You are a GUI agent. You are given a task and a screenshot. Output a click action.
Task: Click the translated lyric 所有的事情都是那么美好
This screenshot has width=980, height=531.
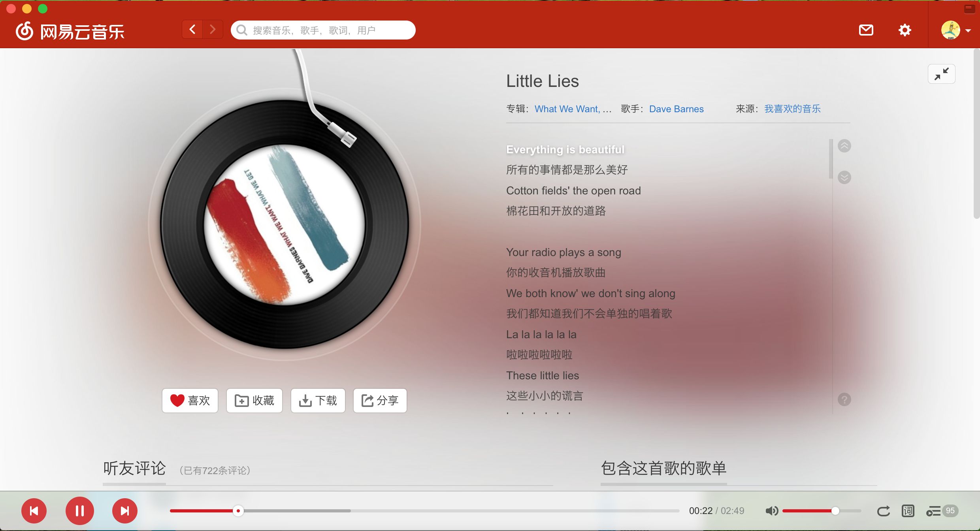567,170
